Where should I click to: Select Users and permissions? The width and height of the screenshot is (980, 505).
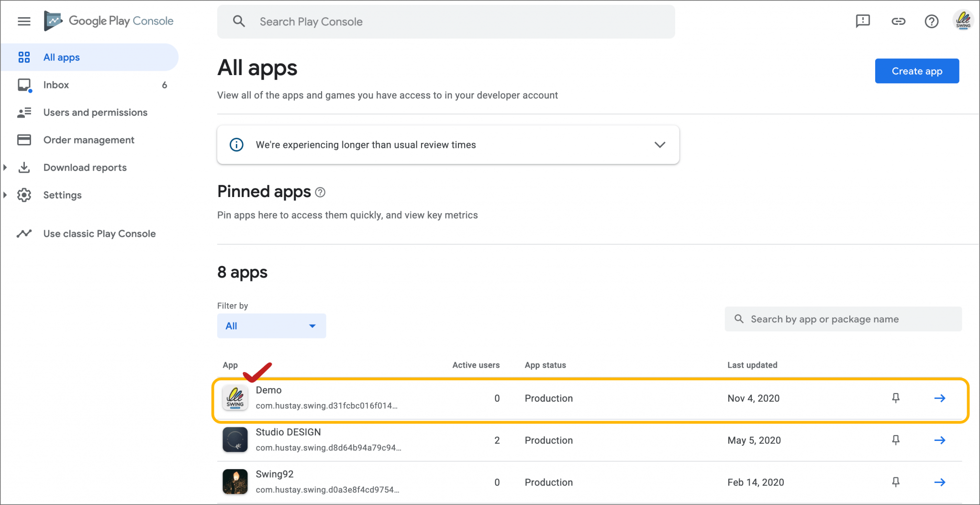[x=95, y=112]
